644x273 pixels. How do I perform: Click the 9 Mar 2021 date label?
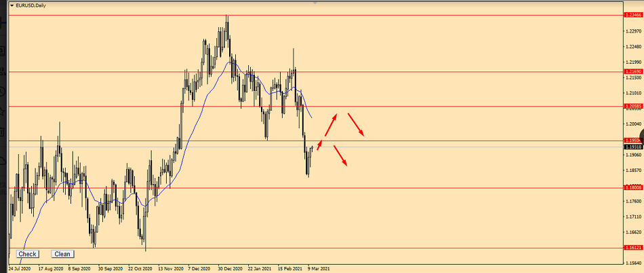[x=318, y=268]
